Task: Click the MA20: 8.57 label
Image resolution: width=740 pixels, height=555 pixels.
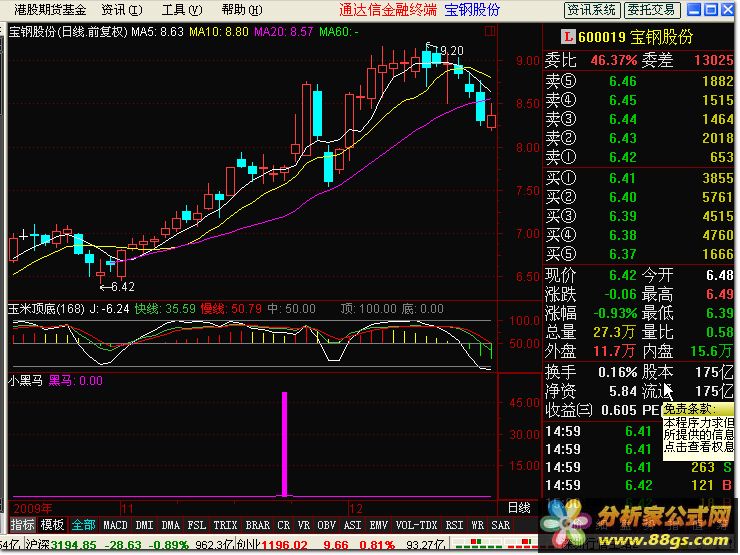Action: tap(284, 32)
